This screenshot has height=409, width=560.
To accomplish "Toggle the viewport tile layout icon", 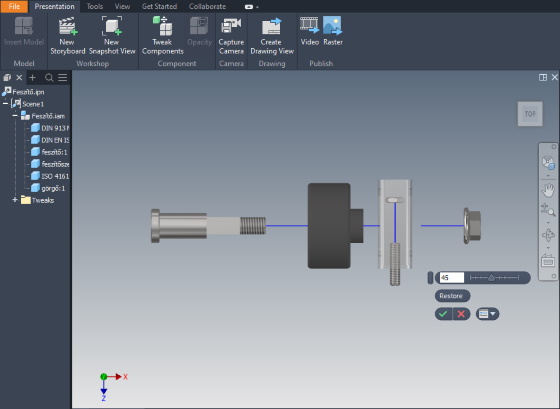I will 543,77.
